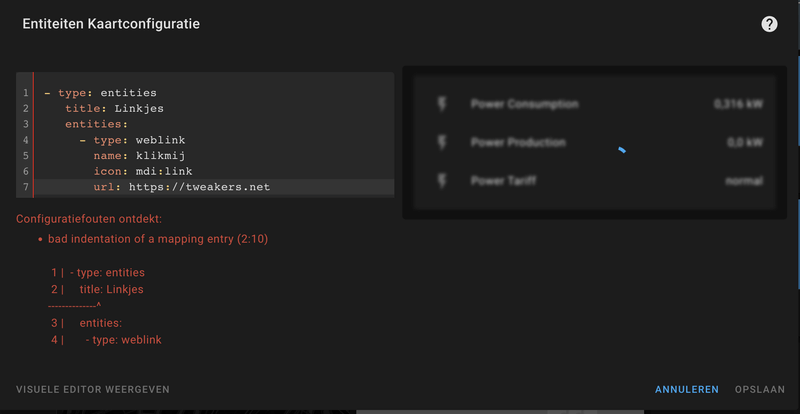Click Annuleren to cancel the dialog

pyautogui.click(x=687, y=389)
